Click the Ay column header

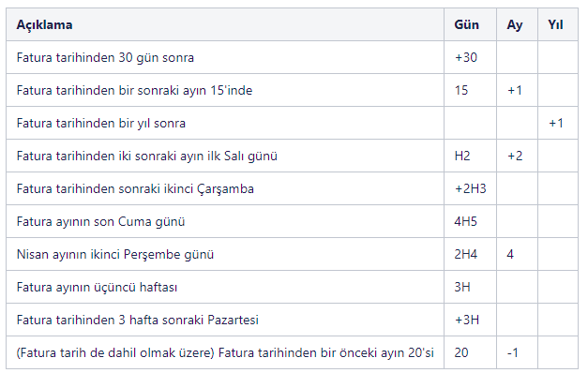(x=515, y=24)
